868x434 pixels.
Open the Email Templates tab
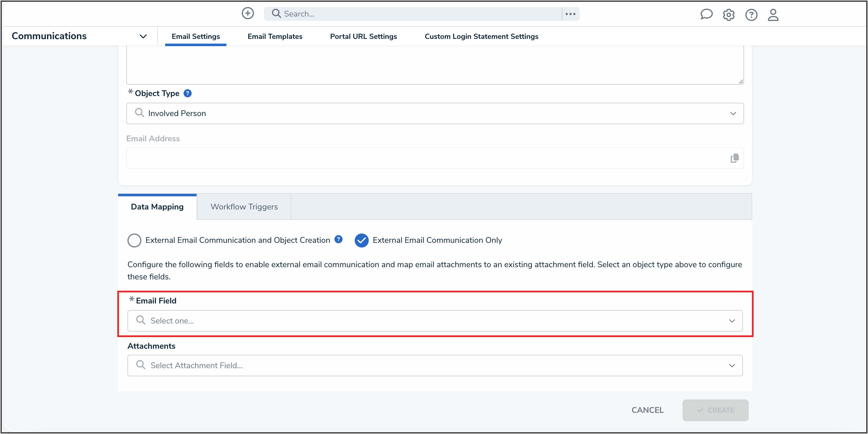[275, 36]
